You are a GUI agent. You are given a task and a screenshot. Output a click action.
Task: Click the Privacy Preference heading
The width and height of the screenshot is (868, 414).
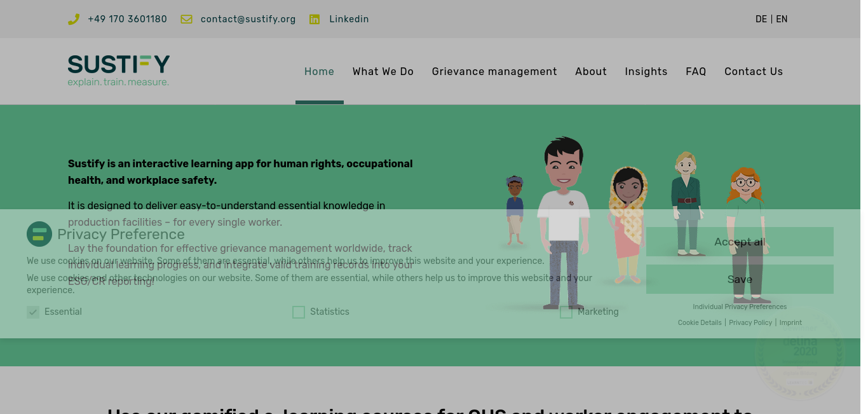tap(121, 234)
